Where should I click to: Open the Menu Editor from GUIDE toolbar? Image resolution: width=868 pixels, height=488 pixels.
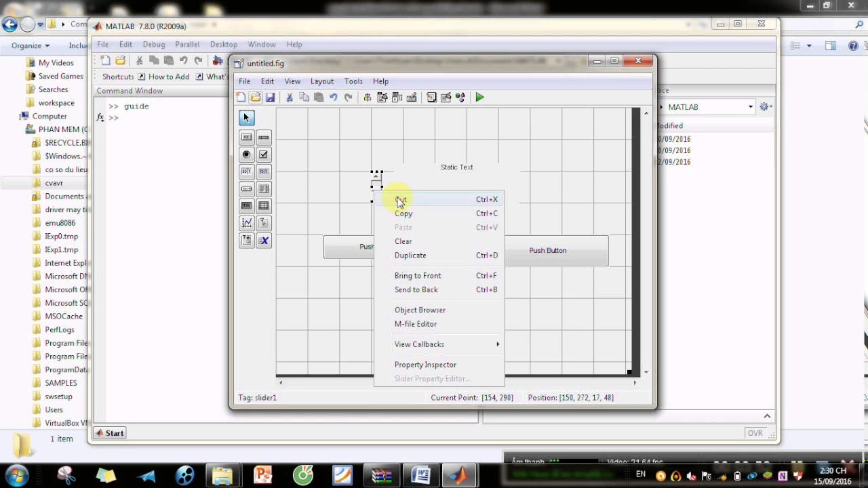tap(382, 98)
